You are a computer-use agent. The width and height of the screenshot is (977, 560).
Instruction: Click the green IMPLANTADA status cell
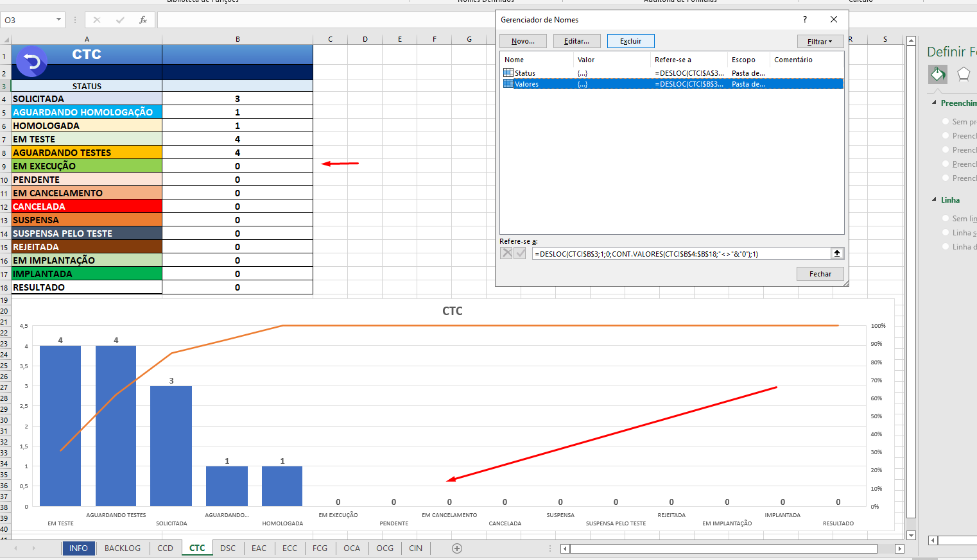tap(87, 273)
